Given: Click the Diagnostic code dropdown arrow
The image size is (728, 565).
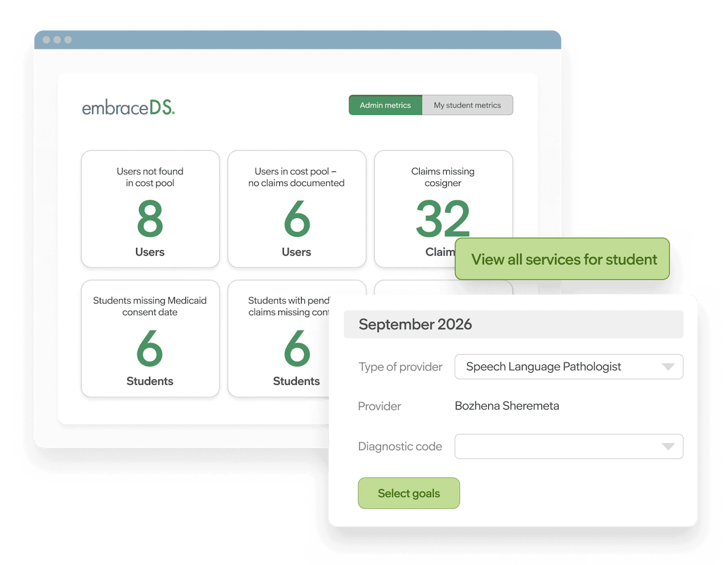Looking at the screenshot, I should pos(668,447).
